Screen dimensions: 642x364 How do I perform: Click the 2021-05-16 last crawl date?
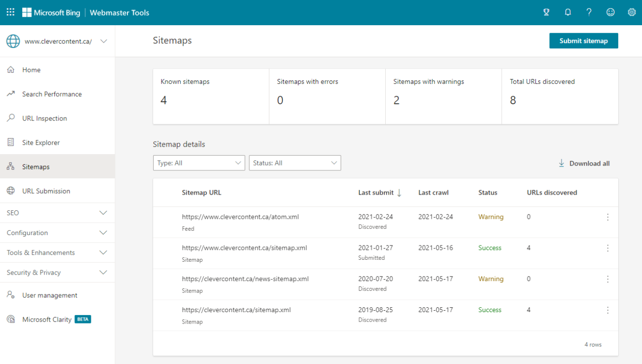click(x=436, y=248)
